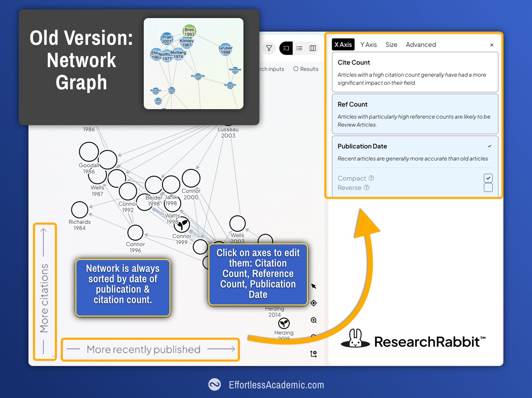Open the graph layout settings icon
Viewport: 532px width, 398px height.
click(x=314, y=354)
